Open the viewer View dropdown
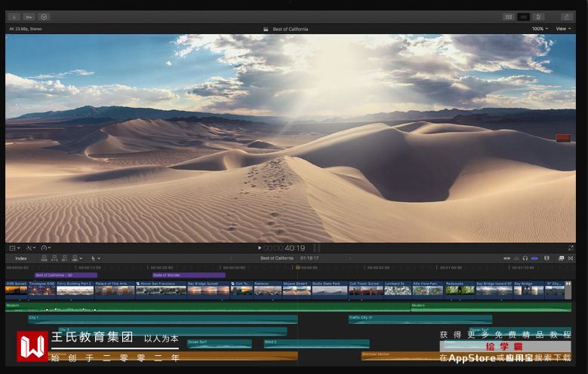 click(563, 29)
